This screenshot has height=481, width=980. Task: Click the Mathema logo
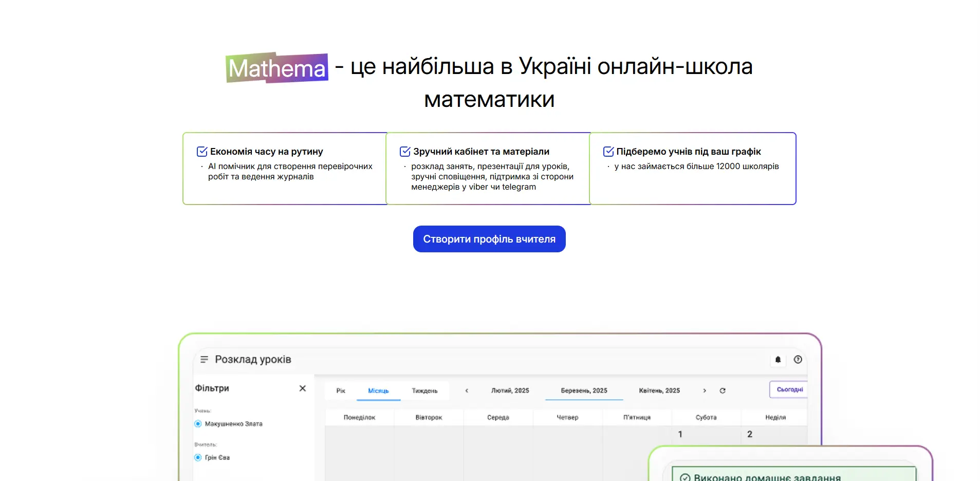coord(276,68)
